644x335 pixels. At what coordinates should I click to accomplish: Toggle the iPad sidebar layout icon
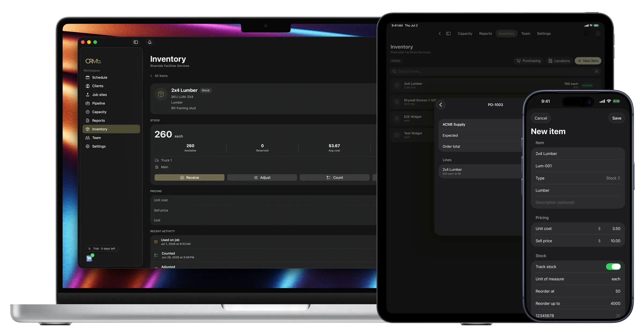coord(448,34)
